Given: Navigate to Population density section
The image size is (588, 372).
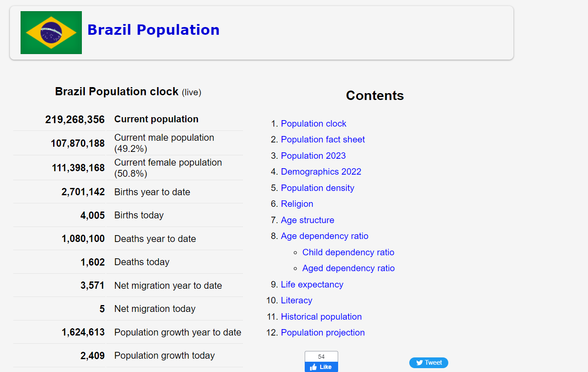Looking at the screenshot, I should (x=317, y=188).
